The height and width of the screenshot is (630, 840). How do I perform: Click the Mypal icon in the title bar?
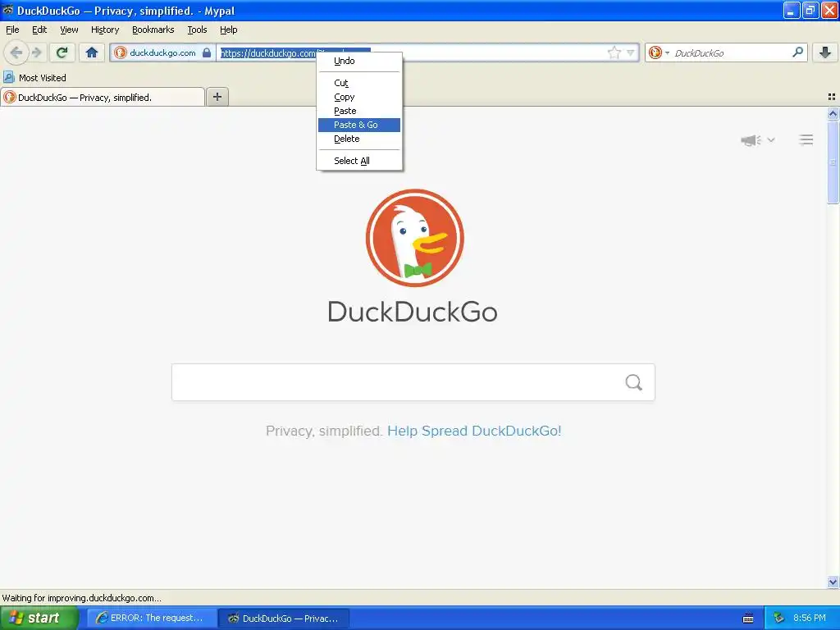pos(8,10)
